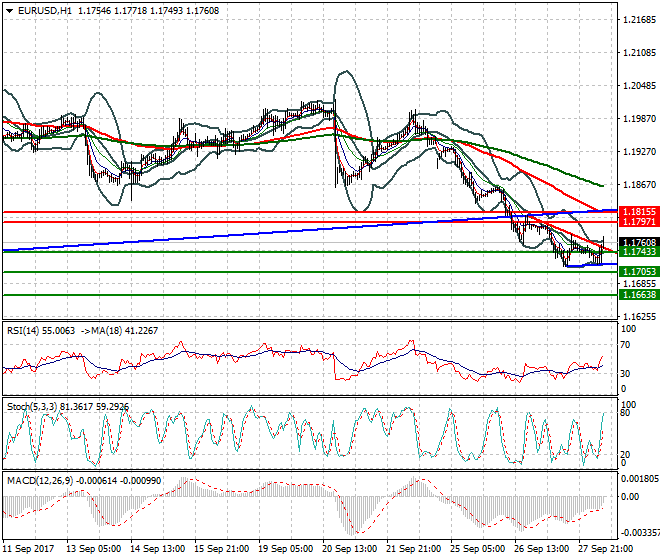Select the green 1.17053 support price label
The height and width of the screenshot is (560, 660).
pyautogui.click(x=639, y=272)
